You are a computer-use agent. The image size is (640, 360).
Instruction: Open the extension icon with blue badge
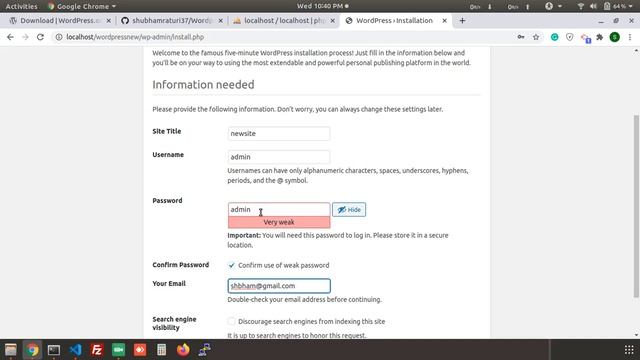click(586, 38)
